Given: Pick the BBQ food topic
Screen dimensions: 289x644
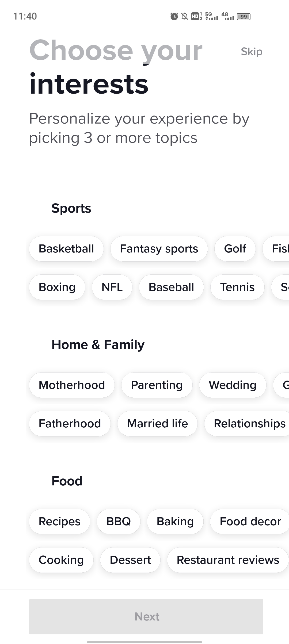Looking at the screenshot, I should (119, 522).
